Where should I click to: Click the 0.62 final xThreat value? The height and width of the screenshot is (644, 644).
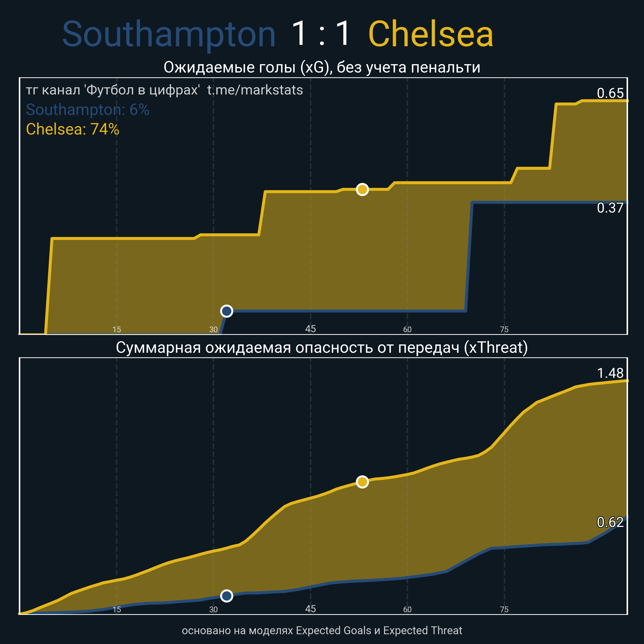(x=610, y=522)
